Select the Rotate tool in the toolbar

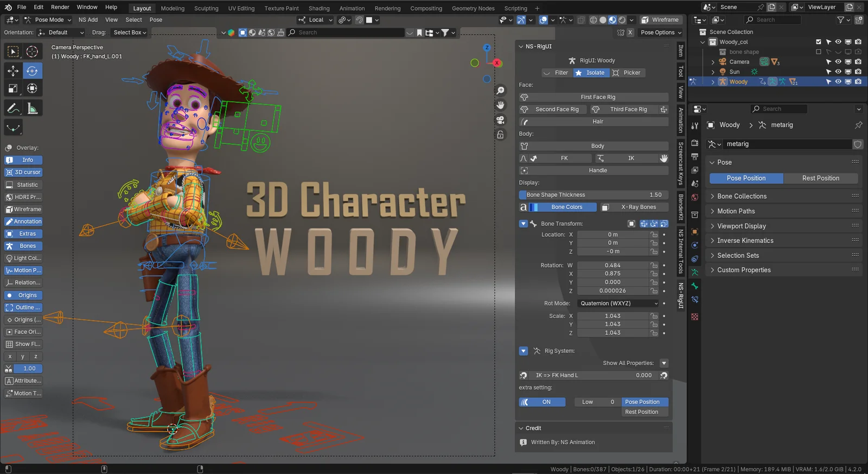coord(32,71)
